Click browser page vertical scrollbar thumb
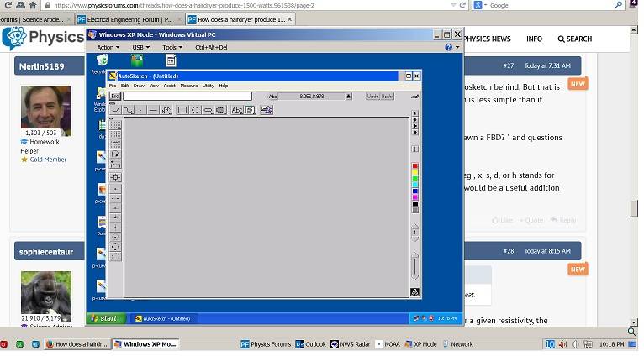644x356 pixels. pos(634,208)
